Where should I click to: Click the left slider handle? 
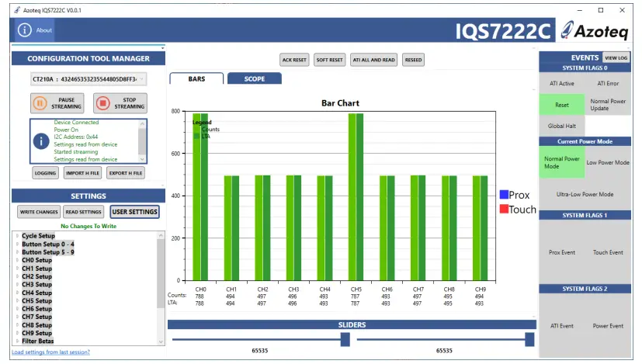click(345, 339)
